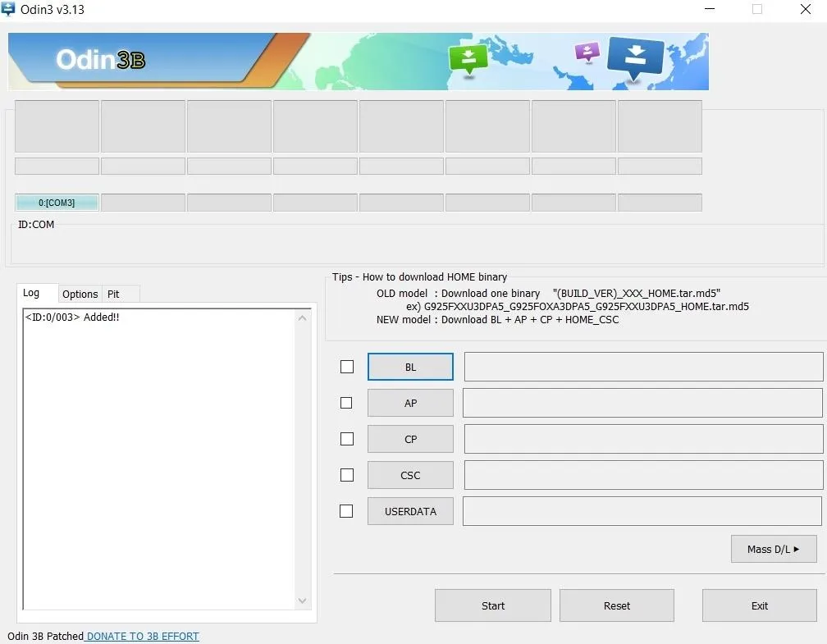Image resolution: width=827 pixels, height=644 pixels.
Task: Switch to the Log tab
Action: (x=31, y=293)
